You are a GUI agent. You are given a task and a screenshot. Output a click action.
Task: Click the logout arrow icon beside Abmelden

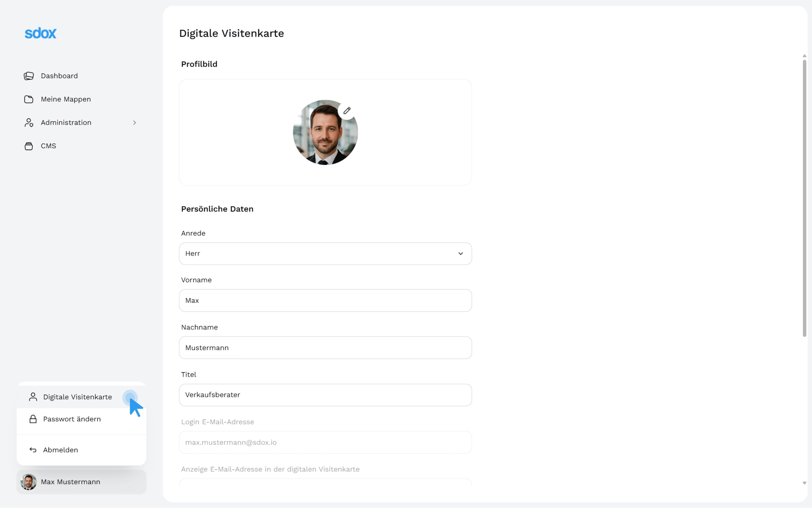[x=33, y=450]
